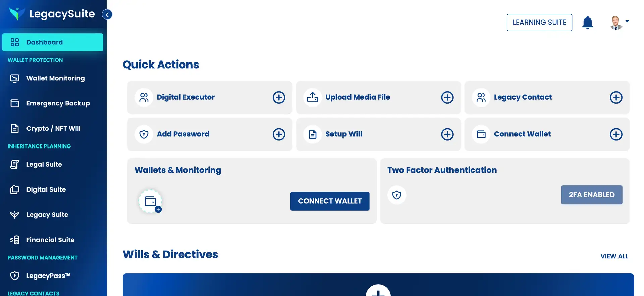Go to Emergency Backup in the sidebar

tap(58, 103)
